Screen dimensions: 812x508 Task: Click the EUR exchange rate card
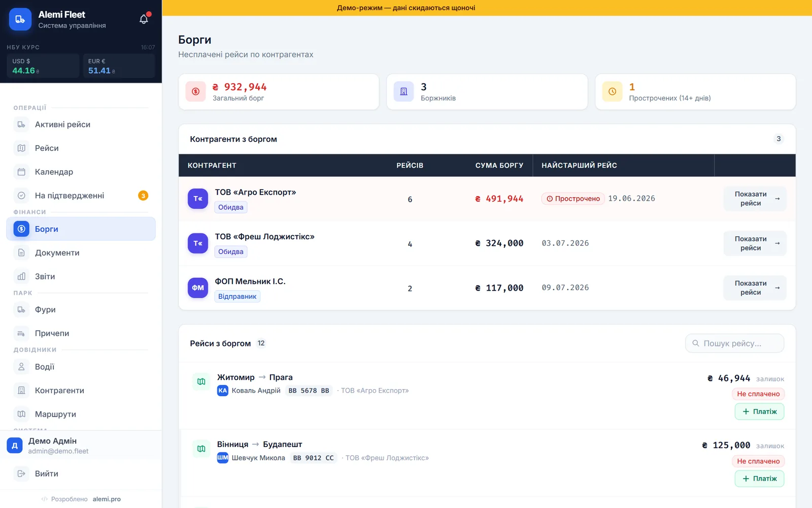tap(119, 66)
